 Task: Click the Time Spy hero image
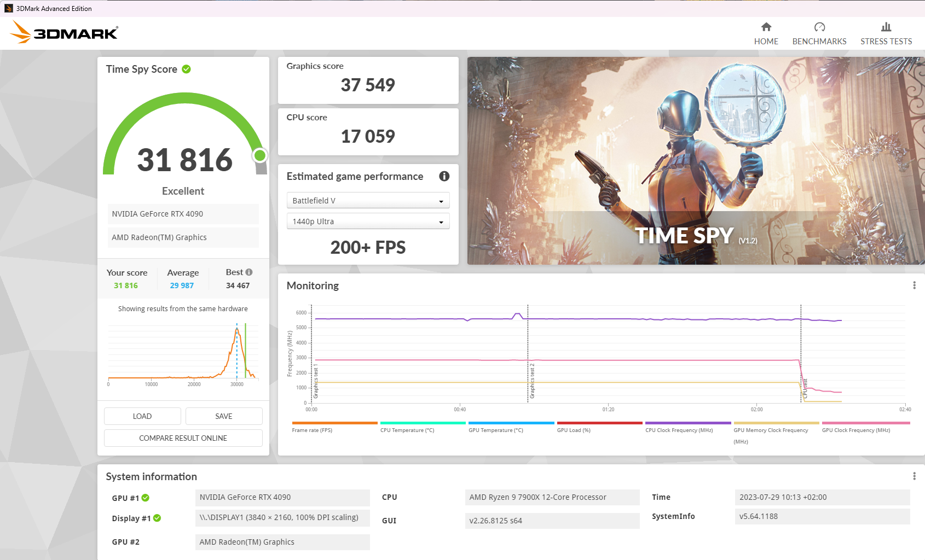(x=696, y=161)
